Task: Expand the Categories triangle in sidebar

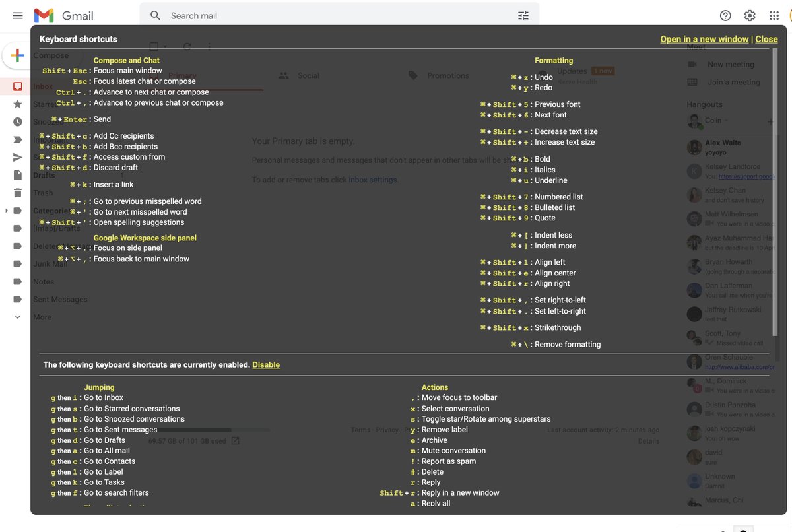Action: click(7, 211)
